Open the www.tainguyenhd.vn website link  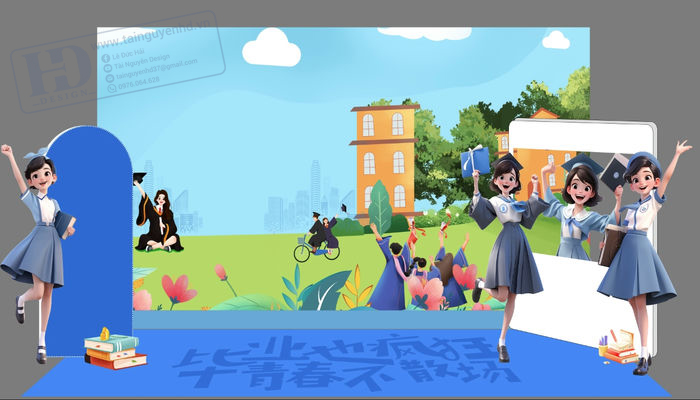coord(146,35)
